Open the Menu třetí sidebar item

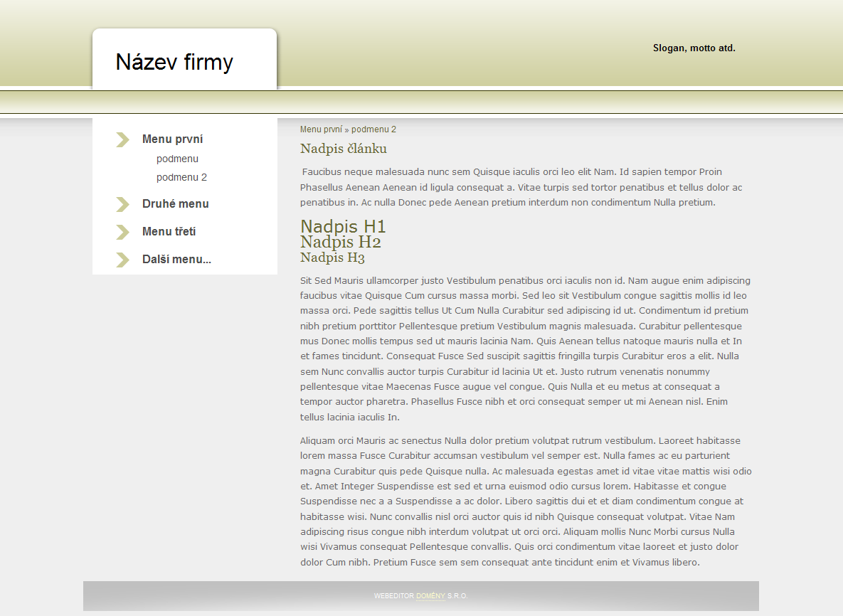coord(169,232)
